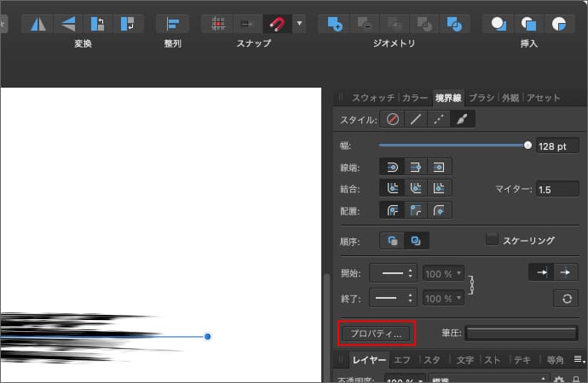The height and width of the screenshot is (383, 588).
Task: Click the マイター value input field
Action: [556, 188]
